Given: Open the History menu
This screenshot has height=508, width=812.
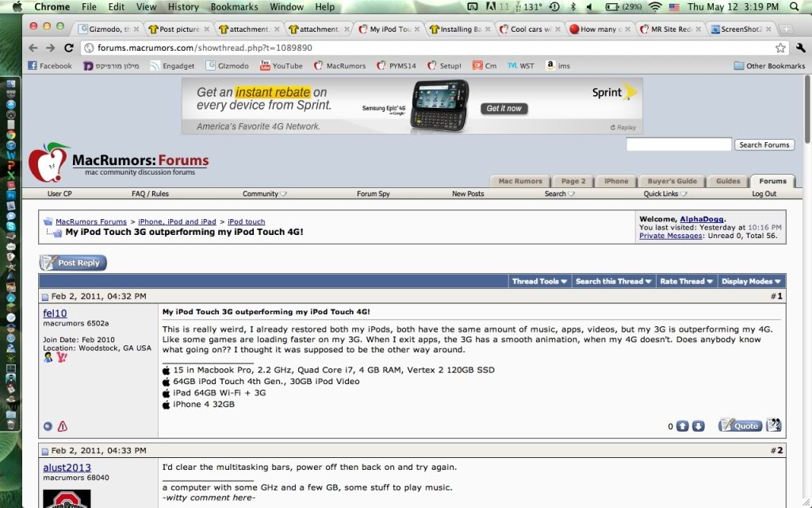Looking at the screenshot, I should click(x=183, y=6).
